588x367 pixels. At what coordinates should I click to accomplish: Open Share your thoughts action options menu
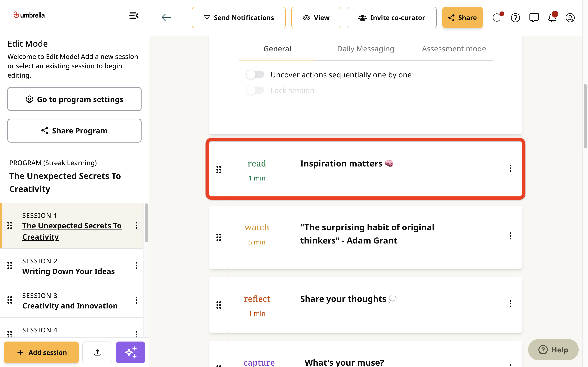[x=510, y=304]
